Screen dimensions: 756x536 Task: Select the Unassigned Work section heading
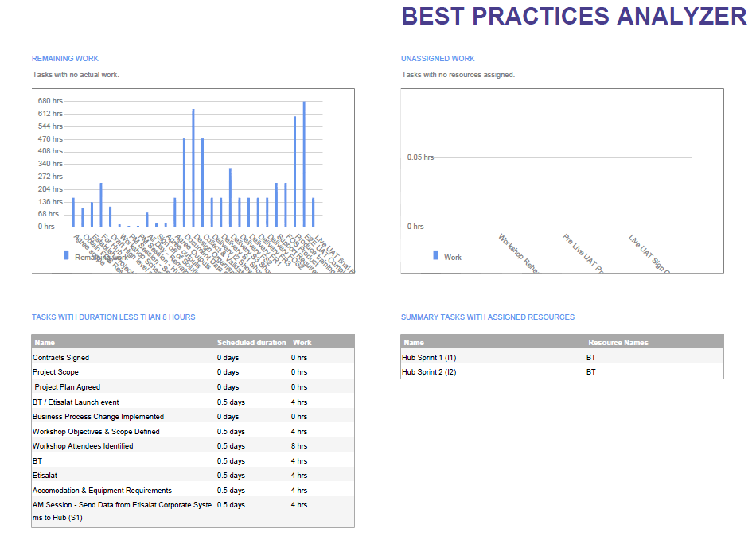click(x=438, y=59)
